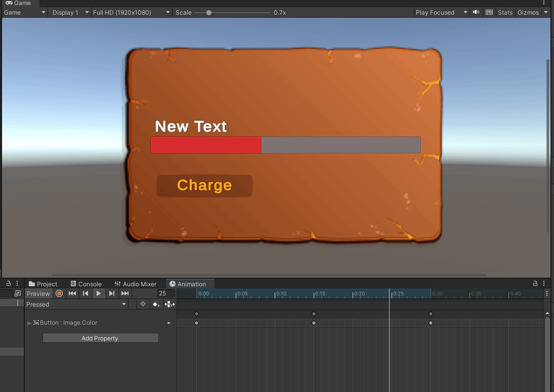Click the 0.7x scale value
Screen dimensions: 554x392
[280, 12]
